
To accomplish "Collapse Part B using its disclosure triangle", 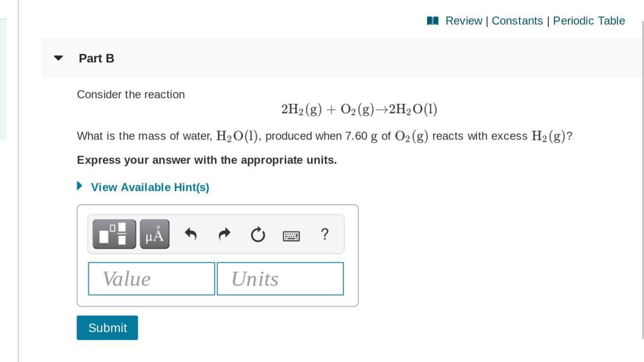I will click(58, 58).
